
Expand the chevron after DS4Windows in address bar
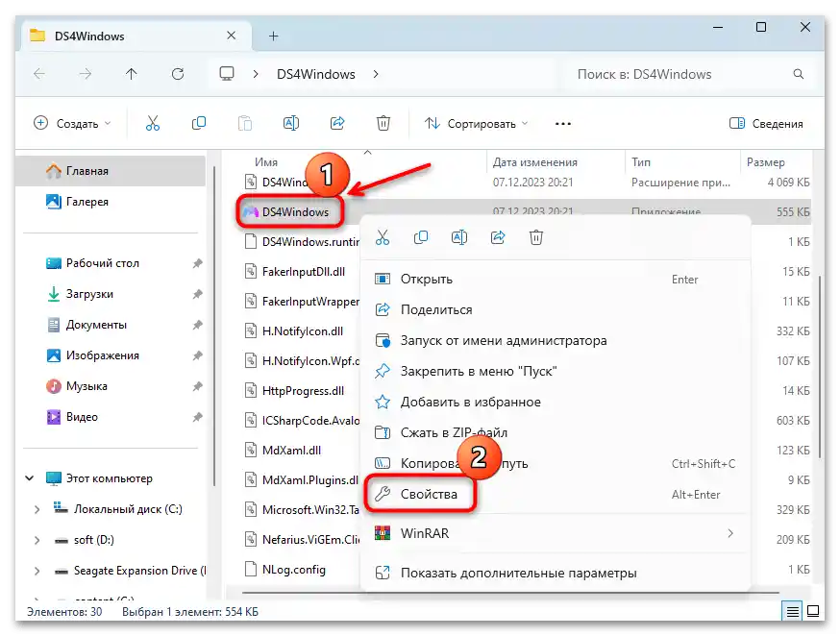tap(376, 74)
